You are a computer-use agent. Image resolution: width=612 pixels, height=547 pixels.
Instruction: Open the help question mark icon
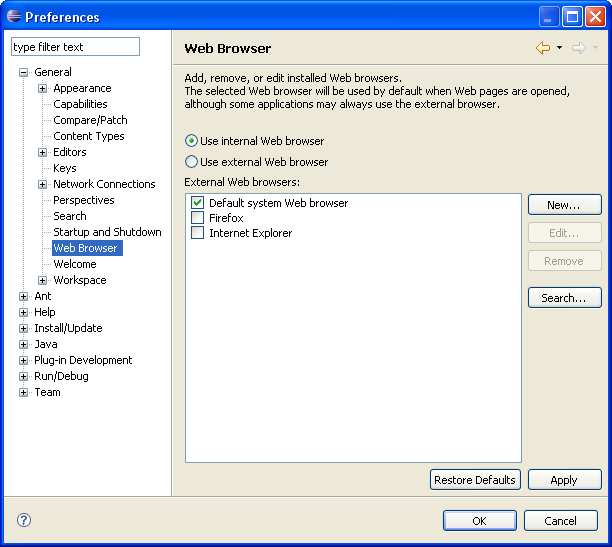point(24,520)
